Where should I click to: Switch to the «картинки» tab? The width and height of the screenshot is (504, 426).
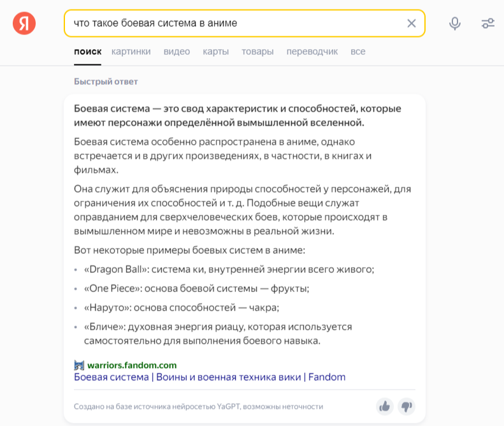(x=131, y=52)
